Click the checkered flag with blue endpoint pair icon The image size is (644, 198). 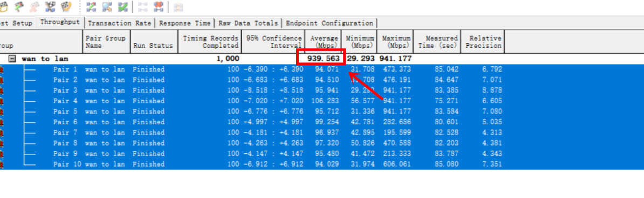pos(50,6)
